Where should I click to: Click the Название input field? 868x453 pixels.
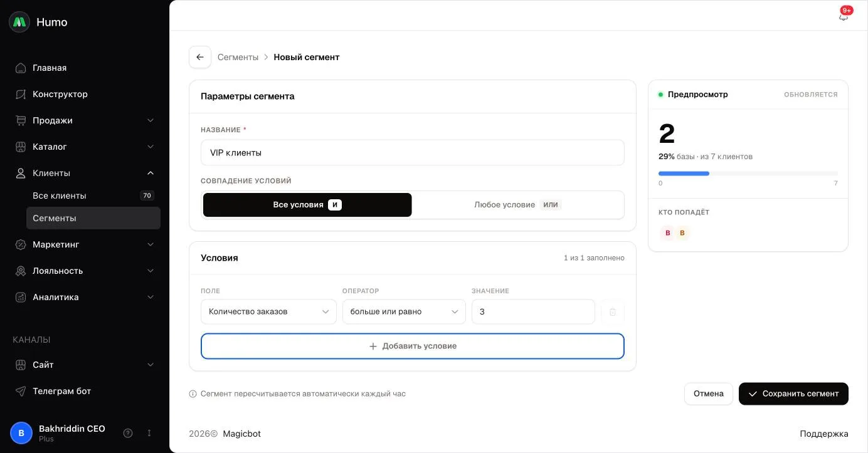[413, 152]
